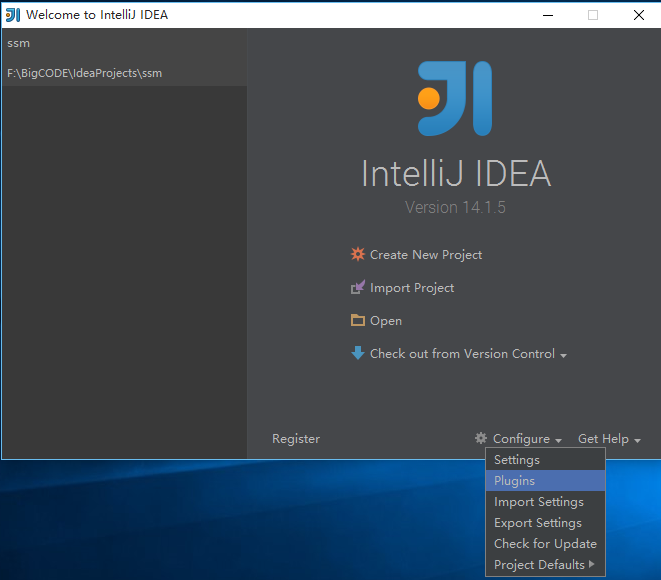This screenshot has width=661, height=580.
Task: Click the large IntelliJ IDEA logo
Action: 454,98
